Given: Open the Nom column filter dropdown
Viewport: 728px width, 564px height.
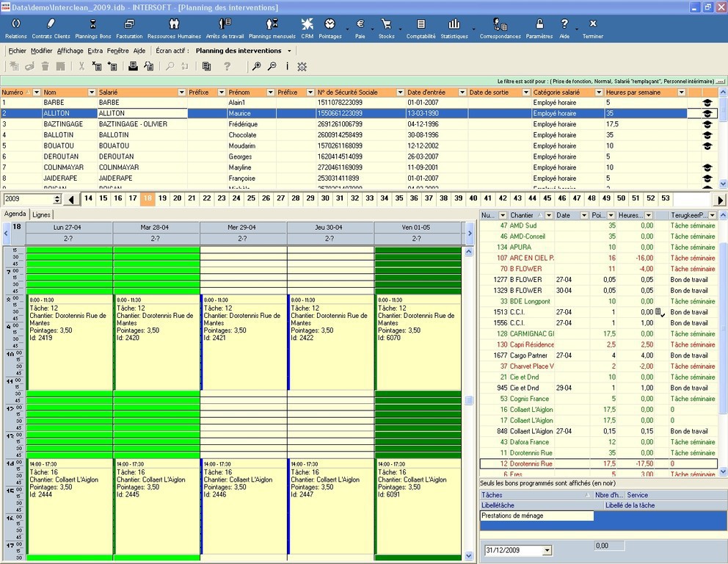Looking at the screenshot, I should 92,93.
